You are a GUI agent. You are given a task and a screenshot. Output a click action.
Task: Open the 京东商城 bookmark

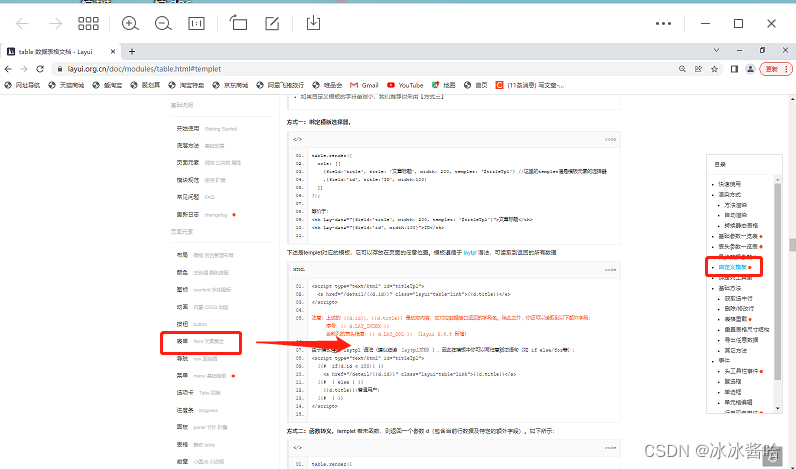click(230, 85)
